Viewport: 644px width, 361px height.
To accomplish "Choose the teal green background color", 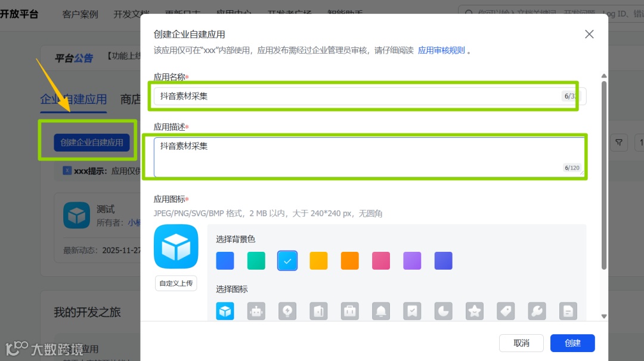I will (x=256, y=261).
